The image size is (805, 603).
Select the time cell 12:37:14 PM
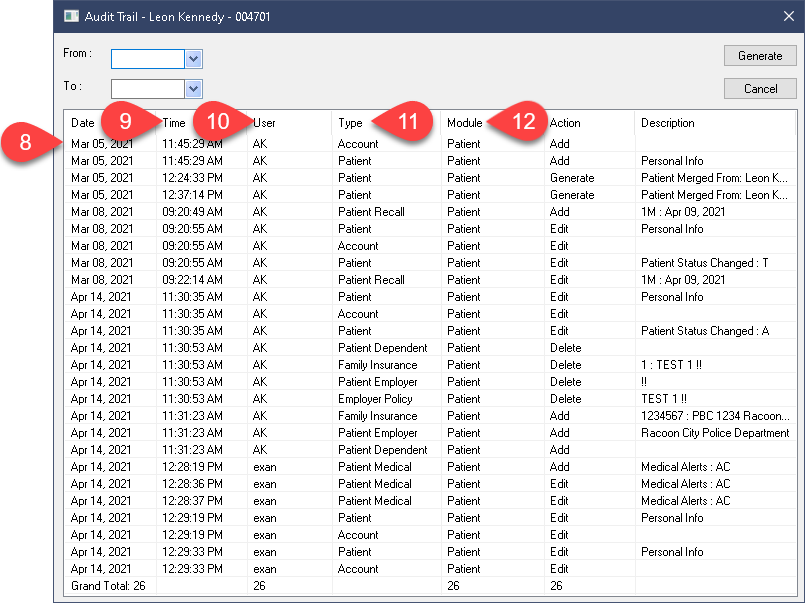tap(192, 195)
